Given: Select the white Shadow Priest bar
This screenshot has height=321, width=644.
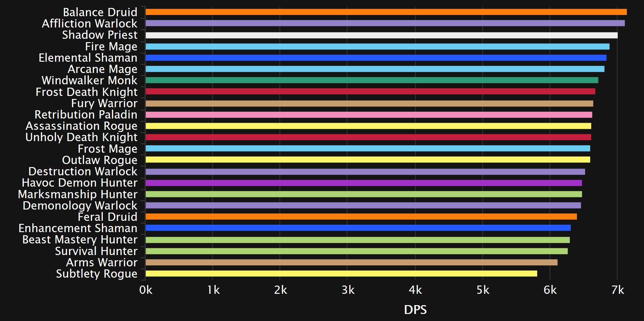Looking at the screenshot, I should (x=382, y=35).
